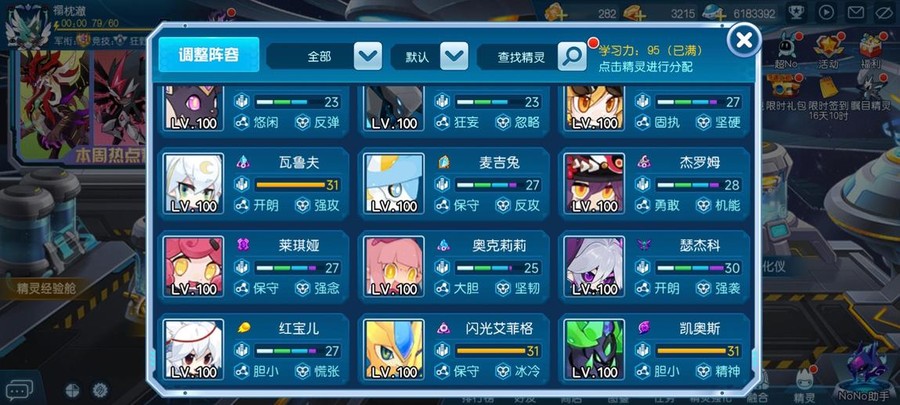This screenshot has width=900, height=405.
Task: Toggle the hide-UI eye icon
Action: [x=886, y=11]
